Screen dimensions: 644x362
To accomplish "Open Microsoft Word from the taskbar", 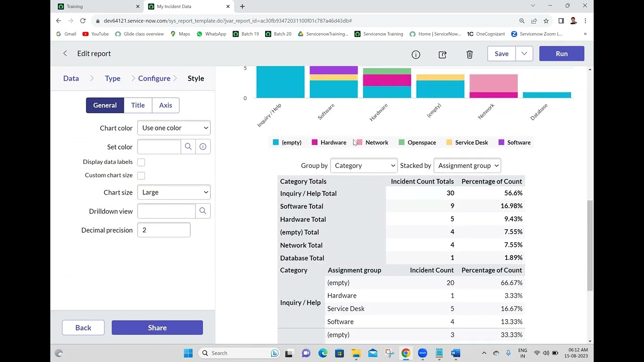I will (455, 353).
